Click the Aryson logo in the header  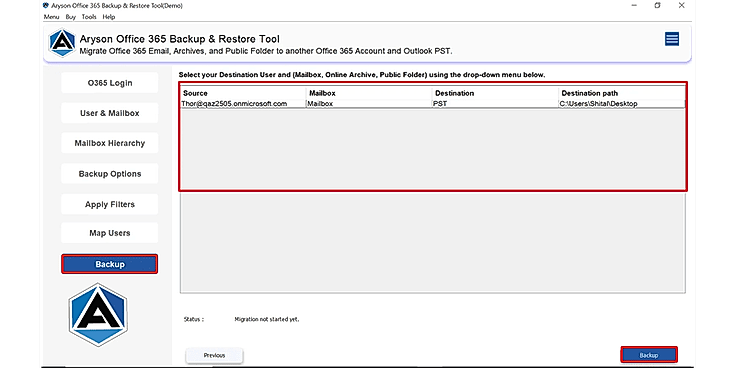[62, 43]
